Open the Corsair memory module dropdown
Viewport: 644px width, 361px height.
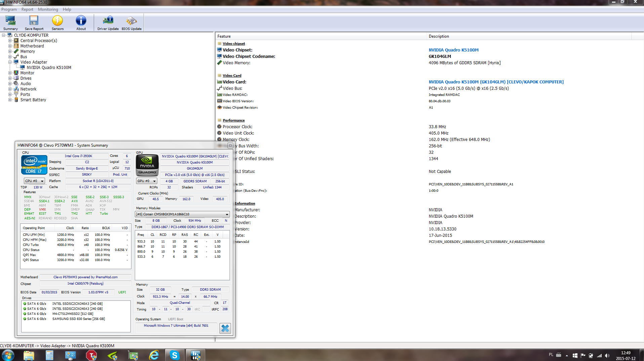click(x=182, y=214)
